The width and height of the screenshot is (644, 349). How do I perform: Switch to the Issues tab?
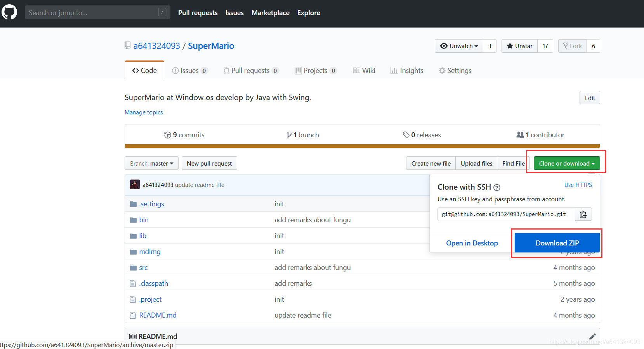tap(190, 71)
